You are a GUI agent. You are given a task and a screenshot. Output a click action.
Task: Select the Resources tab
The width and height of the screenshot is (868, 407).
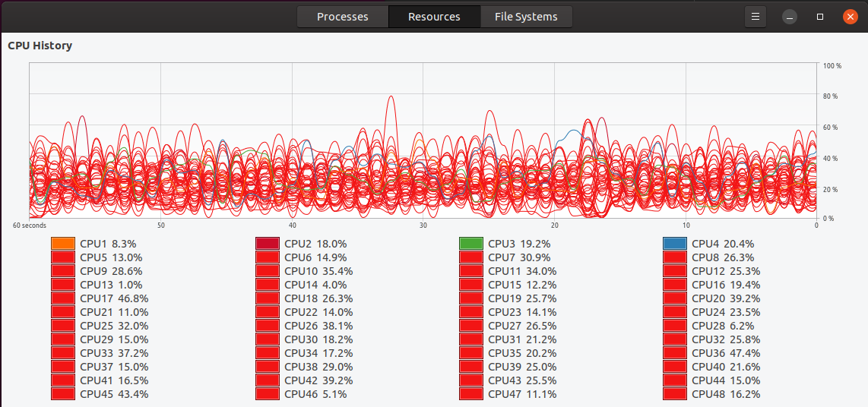(x=434, y=17)
